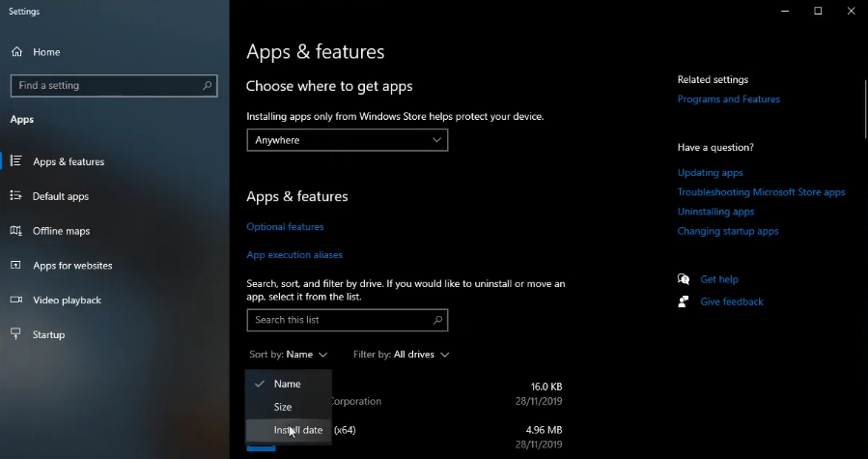The width and height of the screenshot is (868, 459).
Task: Collapse the Sort by Name dropdown
Action: click(x=289, y=355)
